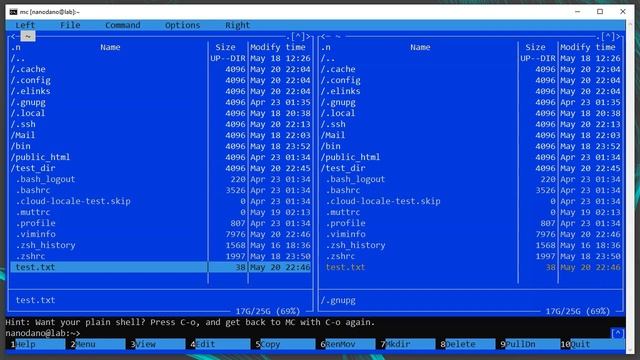Click the right panel back arrow '<'
Screen dimensions: 640x360
(323, 37)
